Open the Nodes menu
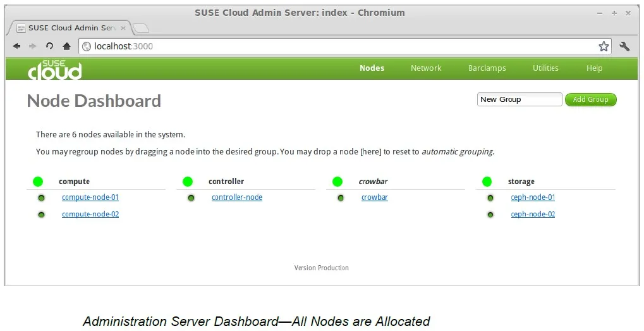The image size is (644, 331). [x=372, y=68]
